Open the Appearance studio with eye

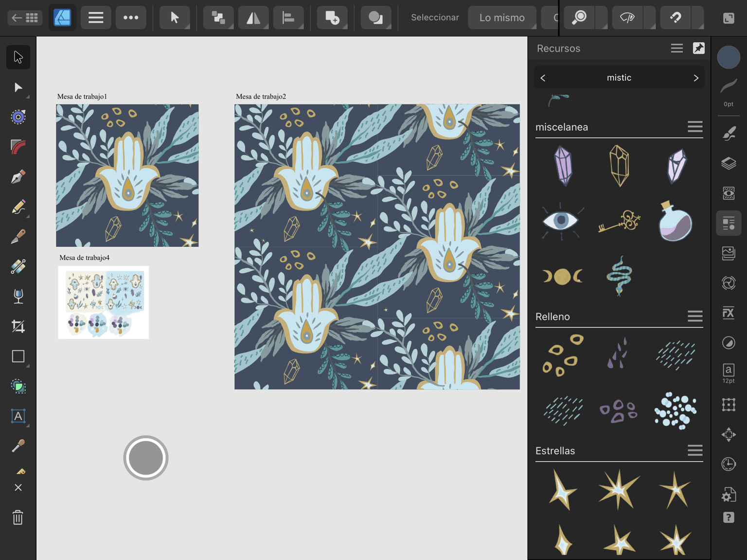(729, 193)
